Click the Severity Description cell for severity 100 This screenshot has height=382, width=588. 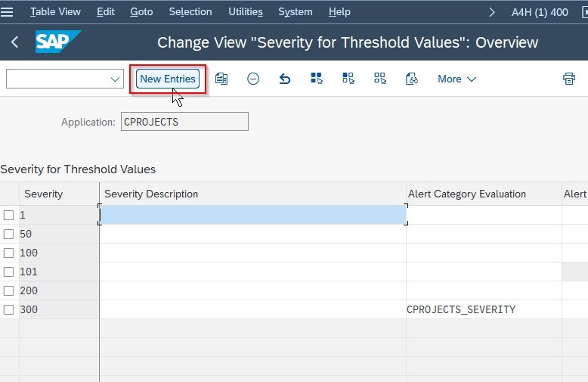(252, 253)
